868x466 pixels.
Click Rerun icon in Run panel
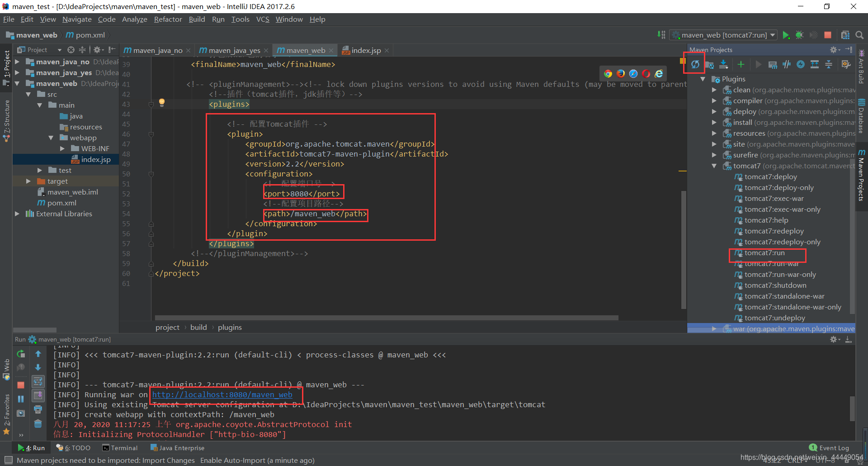point(21,354)
